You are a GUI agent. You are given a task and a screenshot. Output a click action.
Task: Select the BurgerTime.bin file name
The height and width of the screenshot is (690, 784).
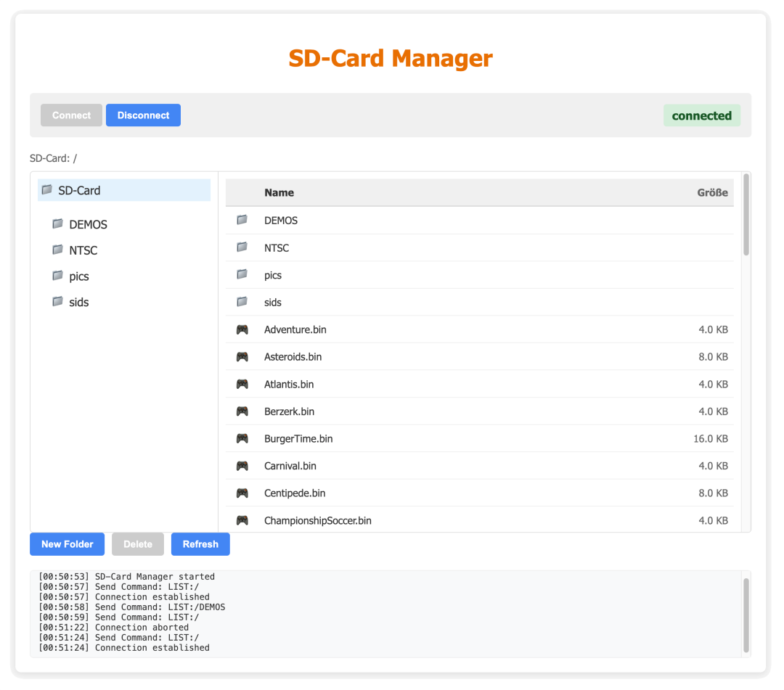point(298,439)
